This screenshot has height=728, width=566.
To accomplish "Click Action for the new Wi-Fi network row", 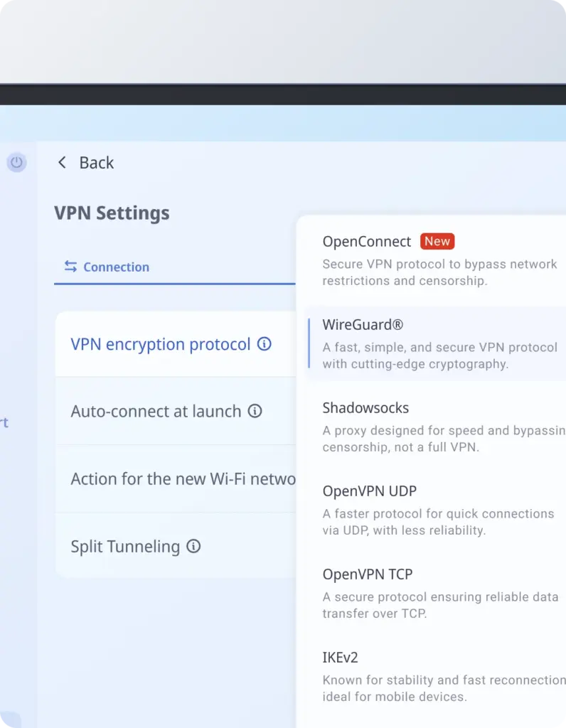I will 183,479.
